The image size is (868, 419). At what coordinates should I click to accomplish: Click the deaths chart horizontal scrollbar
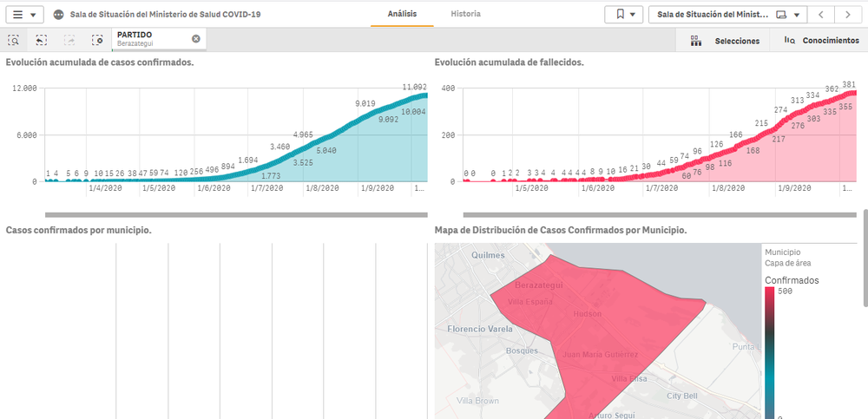pyautogui.click(x=647, y=213)
